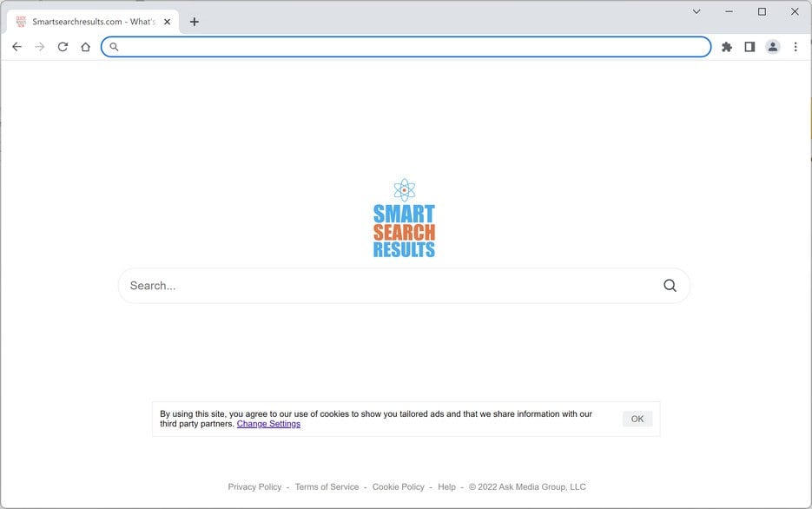Viewport: 812px width, 509px height.
Task: Click the SMART SEARCH RESULTS wordmark
Action: point(404,231)
